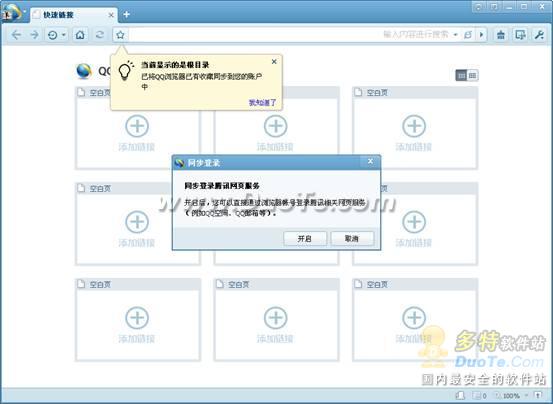
Task: Select the 快捷链接 tab
Action: click(x=72, y=15)
